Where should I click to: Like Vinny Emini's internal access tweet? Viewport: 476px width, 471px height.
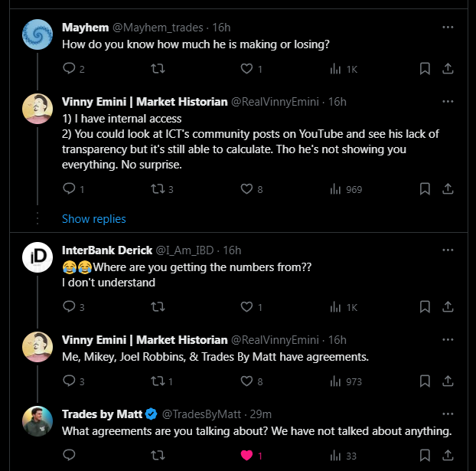tap(246, 188)
